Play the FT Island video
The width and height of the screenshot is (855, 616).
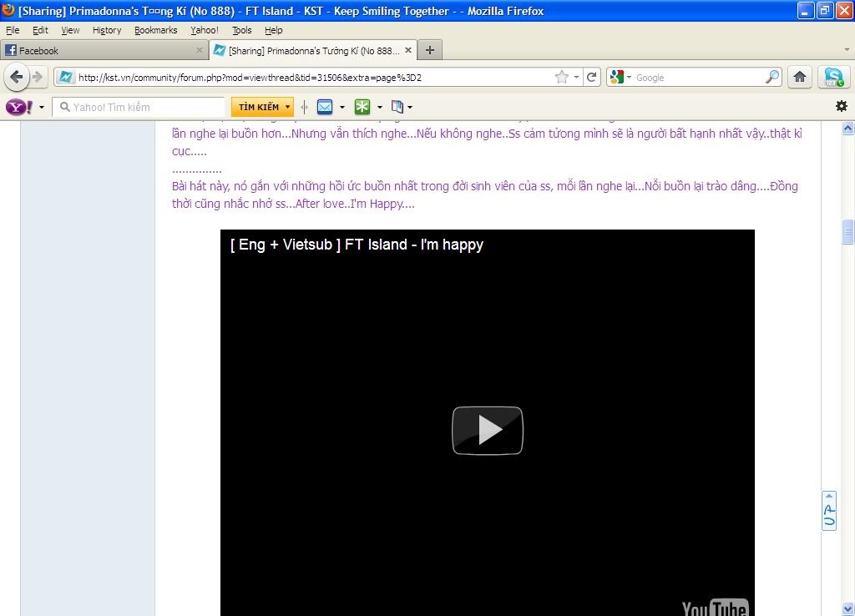click(x=488, y=430)
